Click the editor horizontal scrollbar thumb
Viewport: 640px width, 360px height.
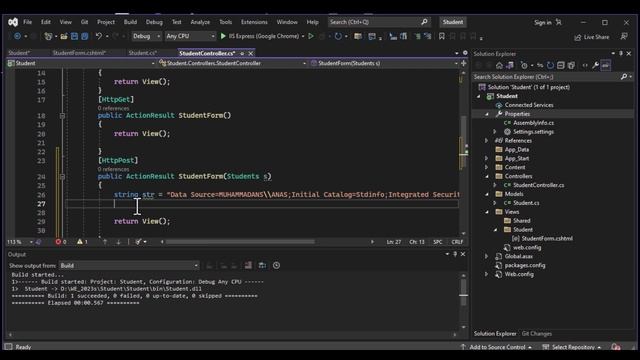[x=240, y=242]
